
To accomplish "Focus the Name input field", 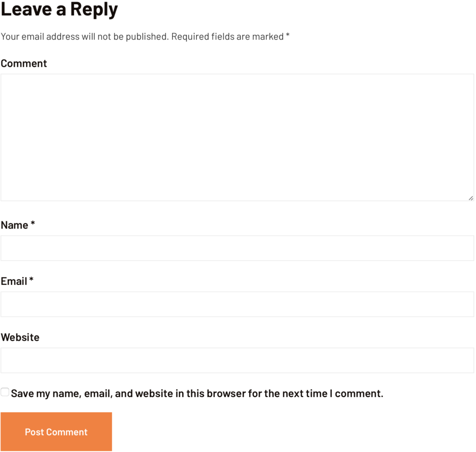I will pyautogui.click(x=237, y=248).
